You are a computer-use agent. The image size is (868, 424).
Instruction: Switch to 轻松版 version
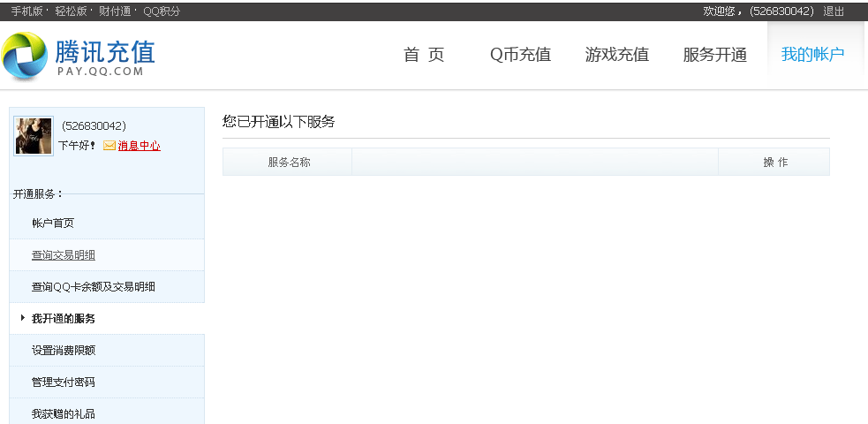pyautogui.click(x=71, y=11)
